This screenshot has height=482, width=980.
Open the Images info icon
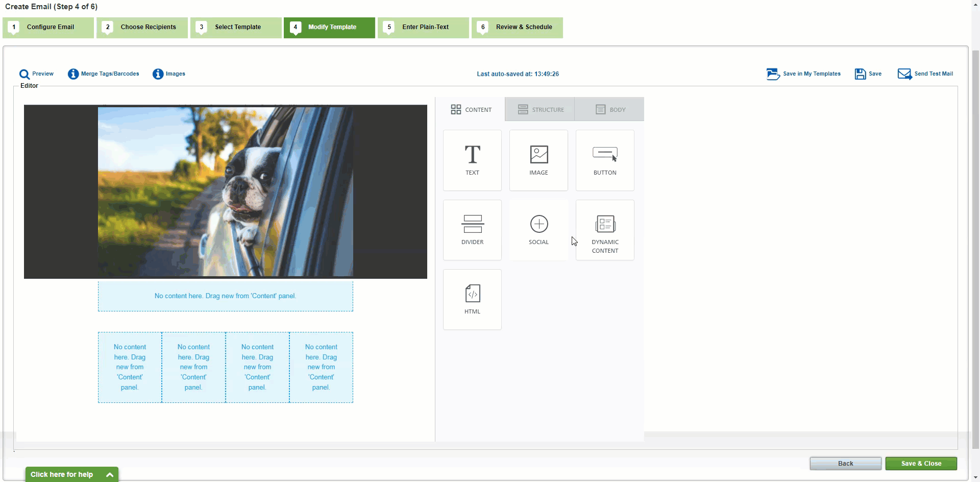point(158,74)
